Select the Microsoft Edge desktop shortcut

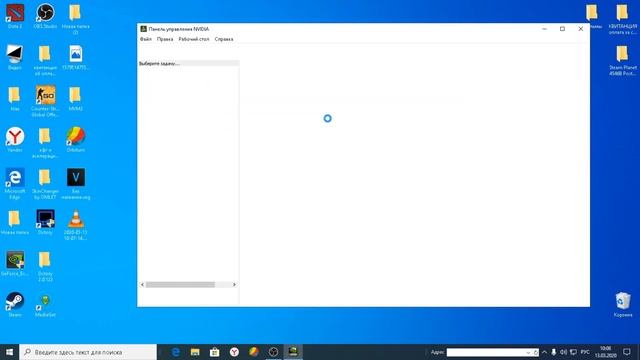[x=15, y=184]
